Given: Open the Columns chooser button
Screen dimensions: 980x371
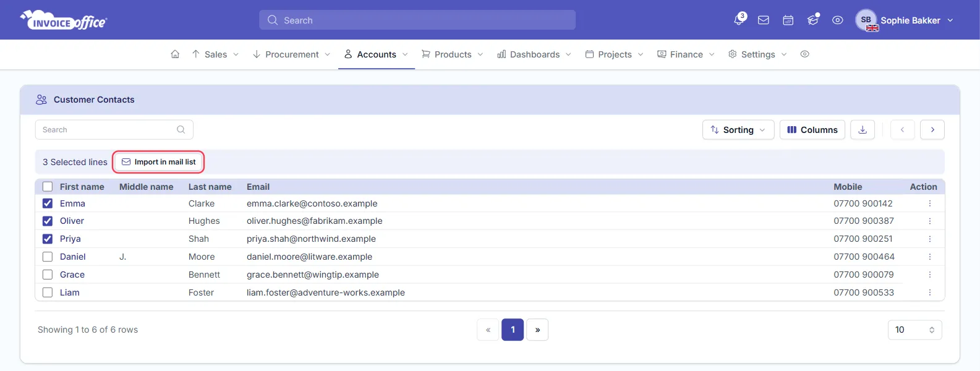Looking at the screenshot, I should [812, 130].
